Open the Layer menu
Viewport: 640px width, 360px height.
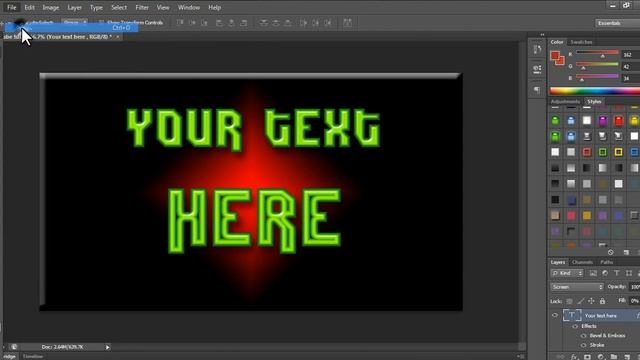[x=74, y=7]
